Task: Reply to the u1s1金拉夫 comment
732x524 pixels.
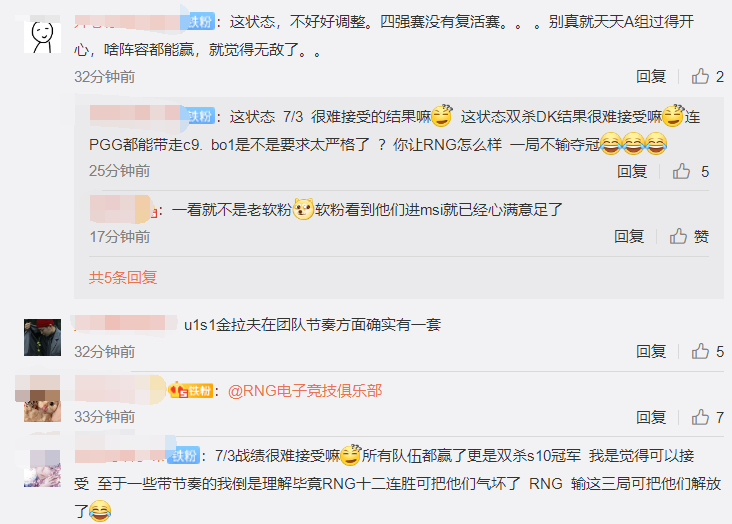Action: (651, 351)
